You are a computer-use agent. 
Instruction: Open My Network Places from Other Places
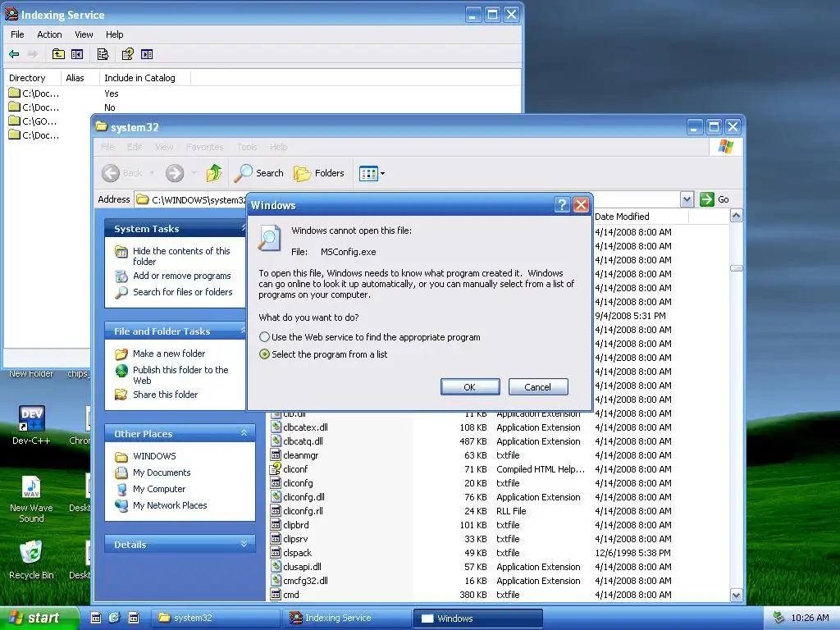[170, 505]
